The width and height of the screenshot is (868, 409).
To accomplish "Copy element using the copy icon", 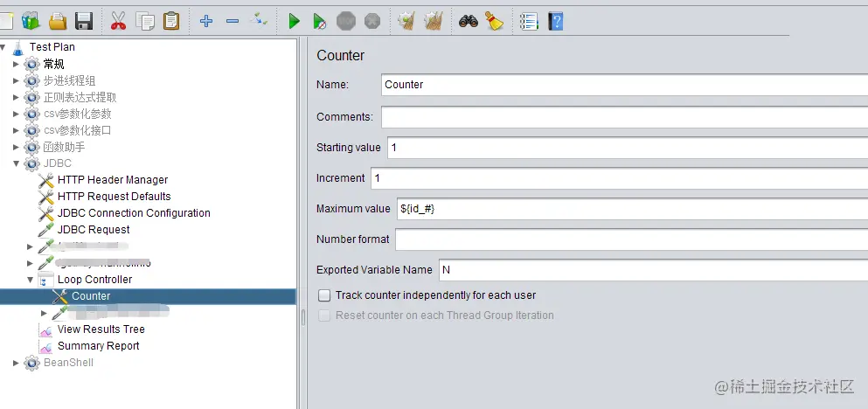I will pos(145,21).
